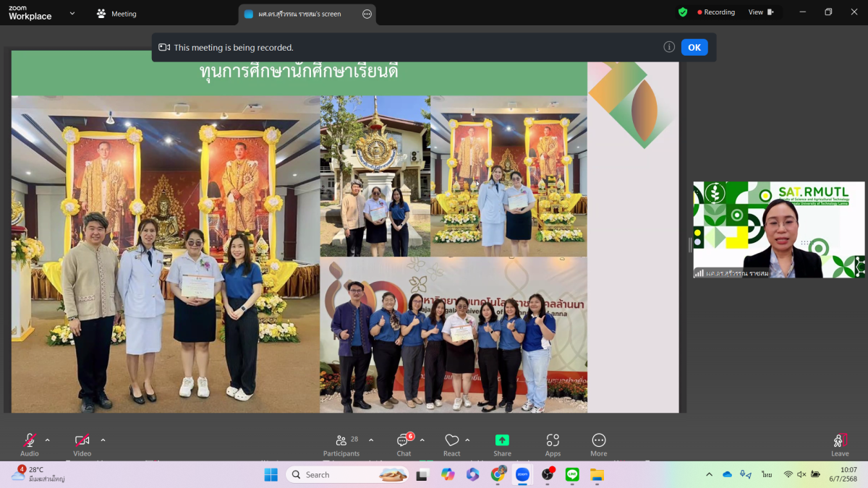Start the camera with the Video button

[82, 444]
